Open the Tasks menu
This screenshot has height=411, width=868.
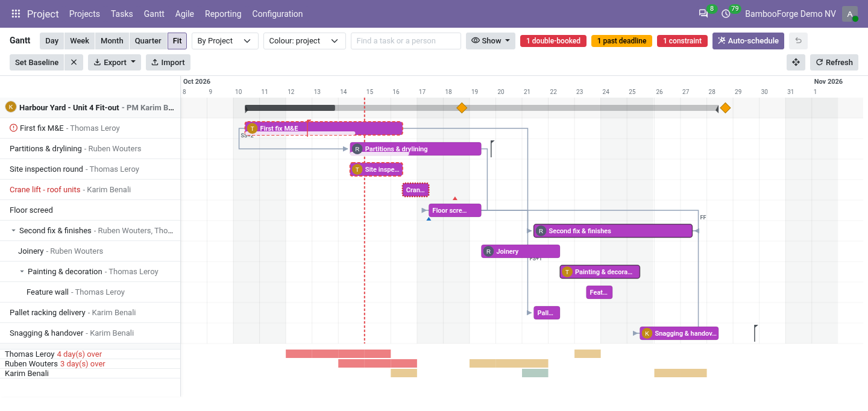point(122,14)
